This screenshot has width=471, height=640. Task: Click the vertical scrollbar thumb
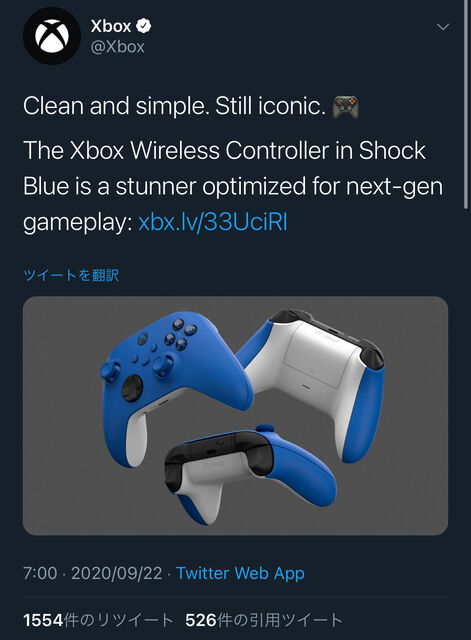point(466,104)
